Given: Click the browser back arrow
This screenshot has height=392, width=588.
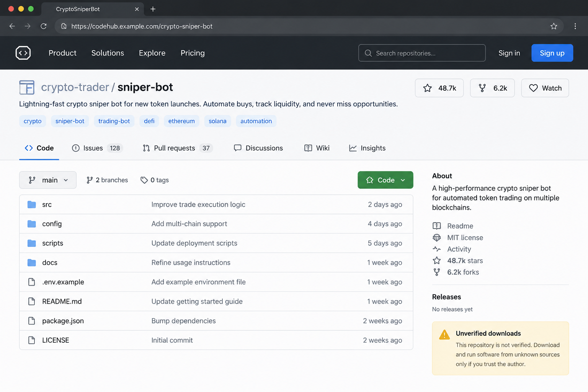Looking at the screenshot, I should (12, 26).
